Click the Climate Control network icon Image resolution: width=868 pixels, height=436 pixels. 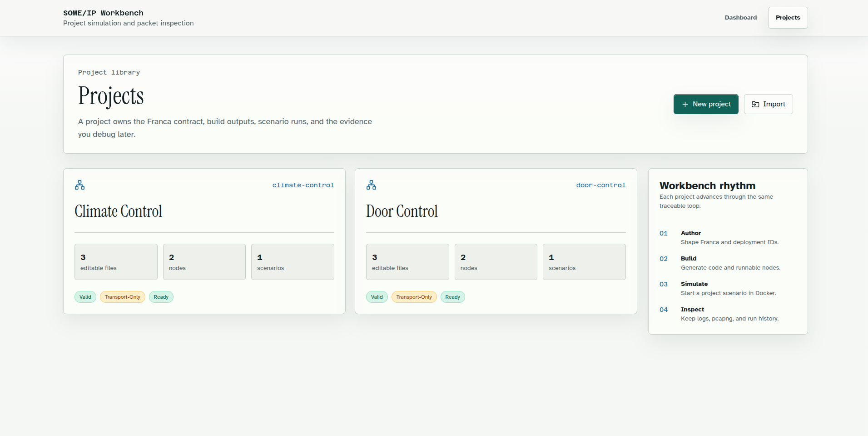(x=79, y=185)
